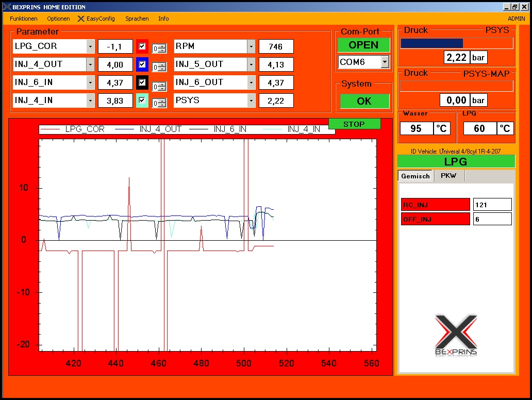Viewport: 532px width, 400px height.
Task: Open the RPM parameter dropdown
Action: 251,46
